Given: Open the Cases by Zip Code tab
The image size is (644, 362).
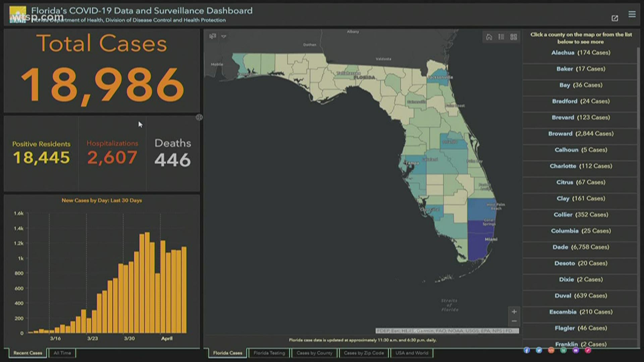Looking at the screenshot, I should (x=364, y=353).
